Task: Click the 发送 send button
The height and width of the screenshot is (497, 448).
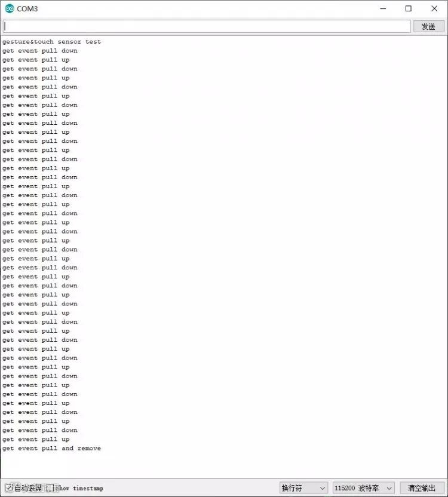Action: pyautogui.click(x=429, y=27)
